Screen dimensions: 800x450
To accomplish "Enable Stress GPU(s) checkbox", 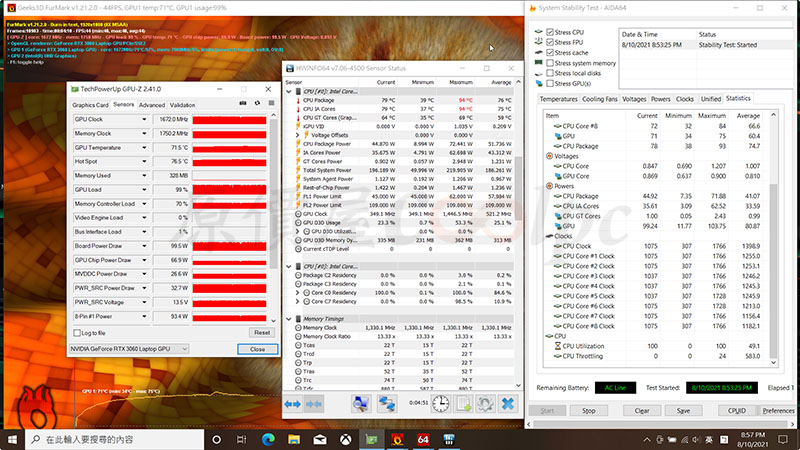I will point(550,83).
